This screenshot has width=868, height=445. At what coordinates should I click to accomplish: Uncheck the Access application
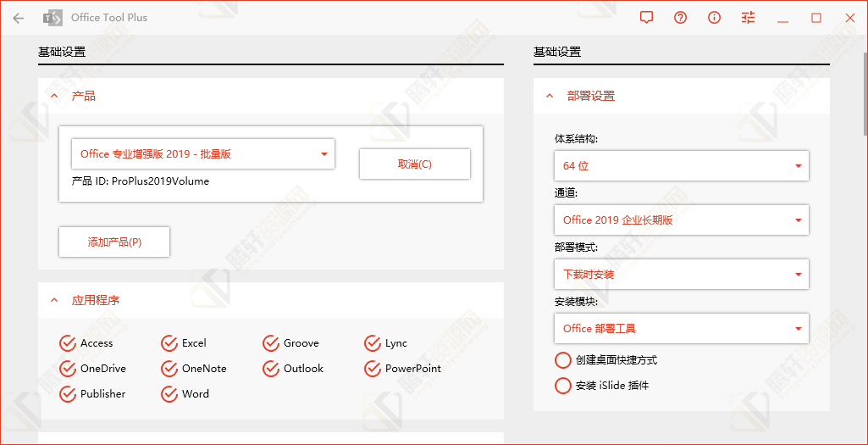(68, 343)
